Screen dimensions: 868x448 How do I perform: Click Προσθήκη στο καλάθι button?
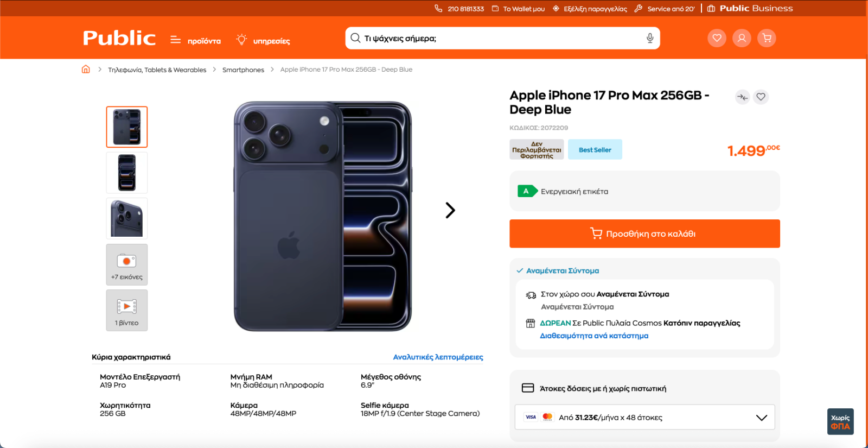click(644, 234)
